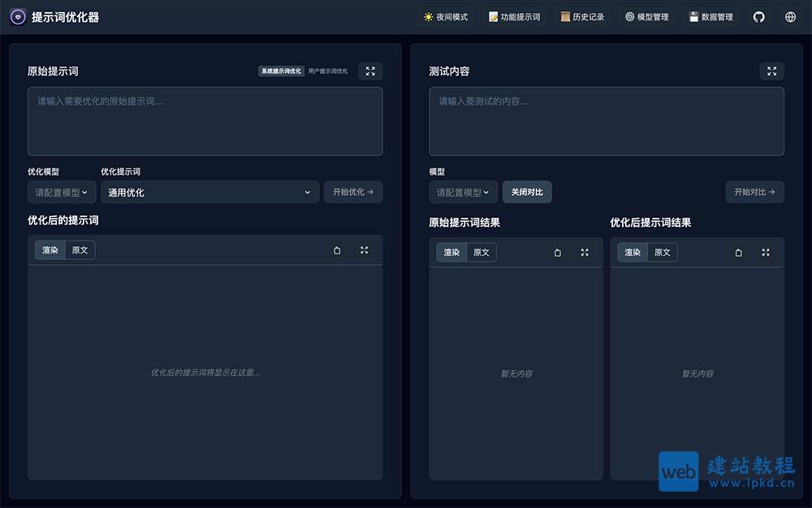Select 系统提示词优化 mode

pyautogui.click(x=281, y=71)
